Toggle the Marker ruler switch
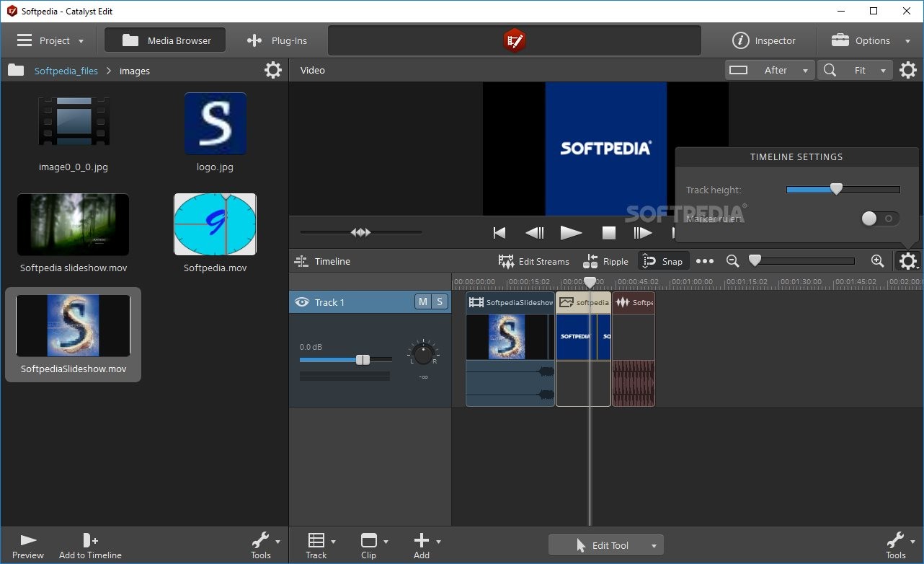Screen dimensions: 924x564 [881, 219]
